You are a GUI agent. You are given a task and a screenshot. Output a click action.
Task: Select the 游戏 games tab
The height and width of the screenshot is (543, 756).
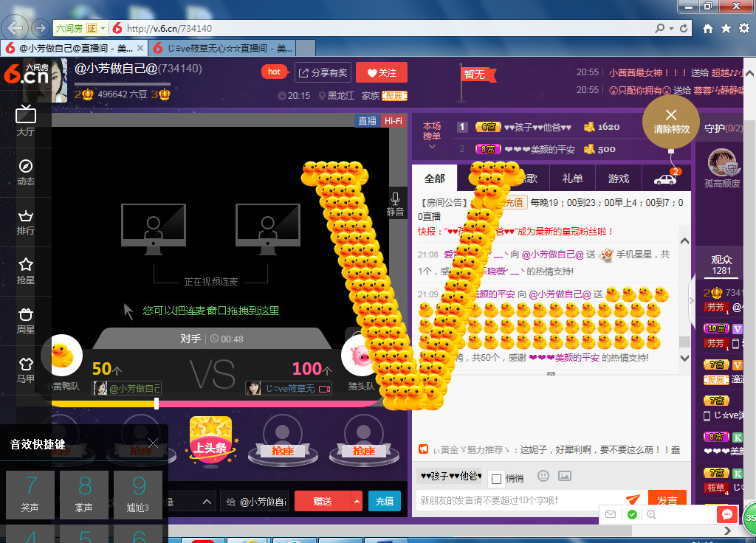[x=619, y=179]
